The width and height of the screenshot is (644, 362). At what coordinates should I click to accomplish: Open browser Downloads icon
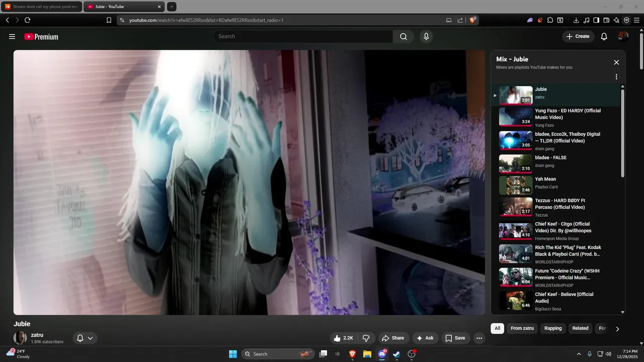[576, 20]
